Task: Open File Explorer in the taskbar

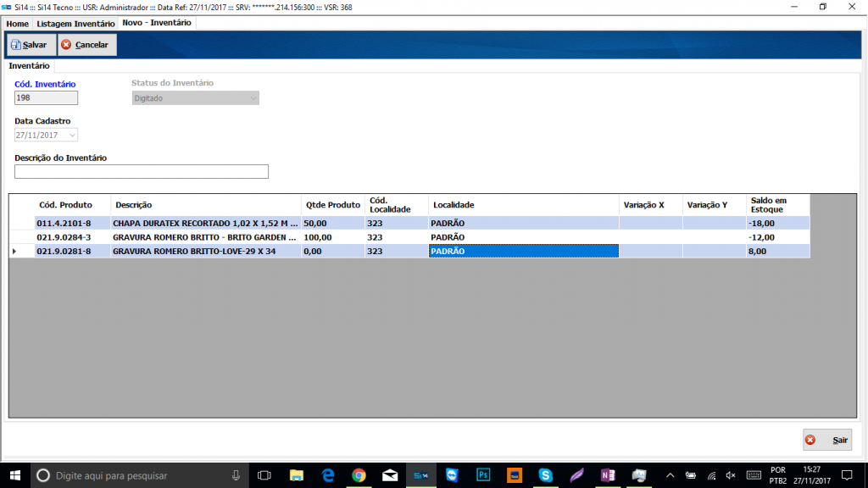Action: 296,475
